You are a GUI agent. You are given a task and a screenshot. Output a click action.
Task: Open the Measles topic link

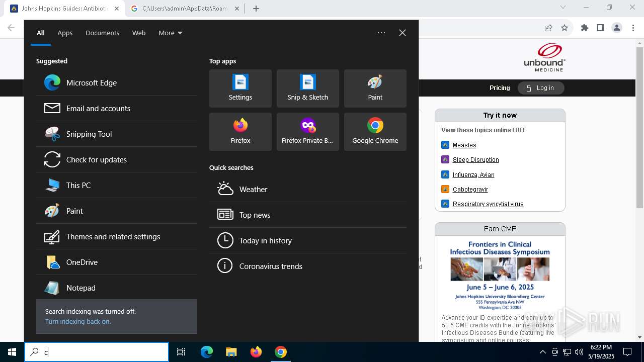click(x=464, y=145)
